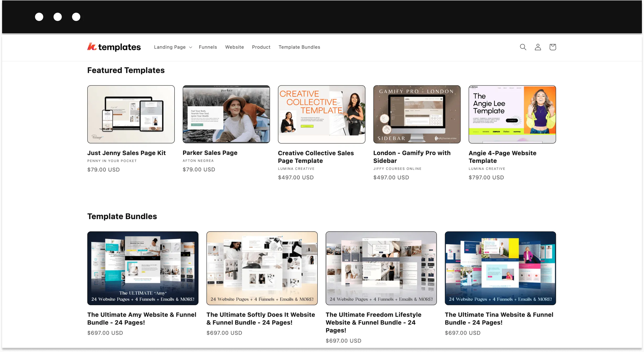The height and width of the screenshot is (352, 644).
Task: Click LUMINA CREATIVE under Angie 4-Page
Action: [487, 169]
